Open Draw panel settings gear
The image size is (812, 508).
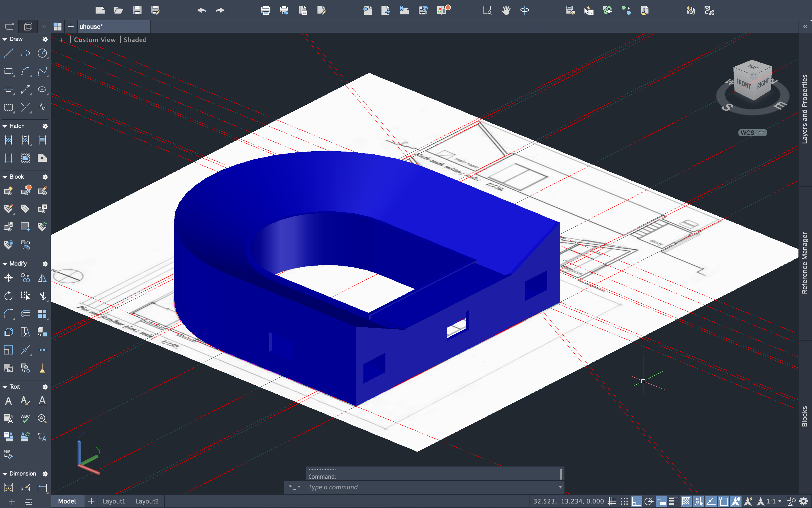[x=45, y=39]
